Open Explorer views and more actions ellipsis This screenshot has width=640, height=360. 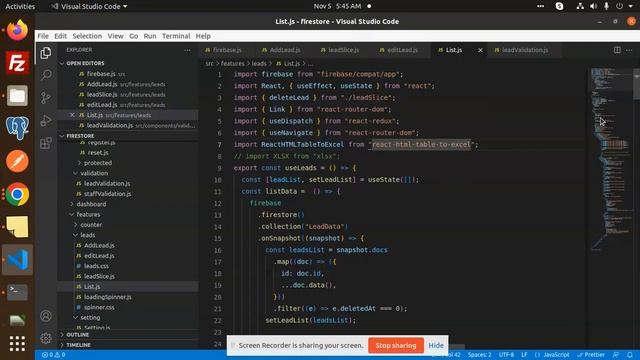tap(187, 50)
